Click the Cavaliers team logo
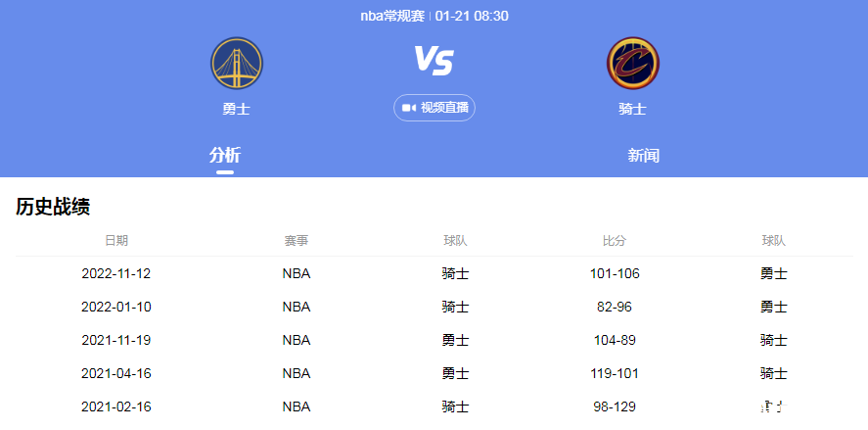Image resolution: width=868 pixels, height=430 pixels. click(632, 64)
